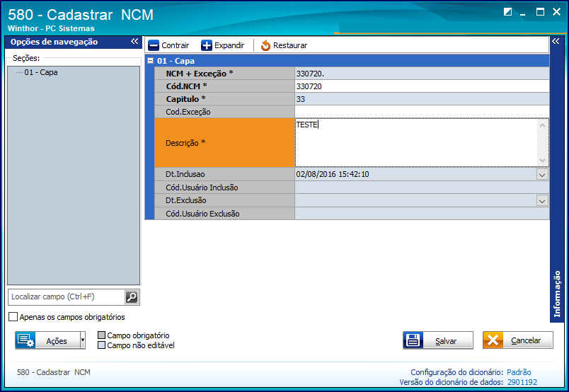Click the status bar text 580 - Cadastrar NCM
This screenshot has width=569, height=392.
pyautogui.click(x=54, y=372)
